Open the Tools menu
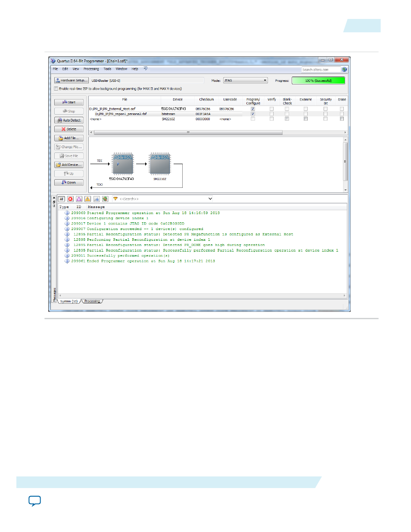Image resolution: width=411 pixels, height=532 pixels. [107, 69]
